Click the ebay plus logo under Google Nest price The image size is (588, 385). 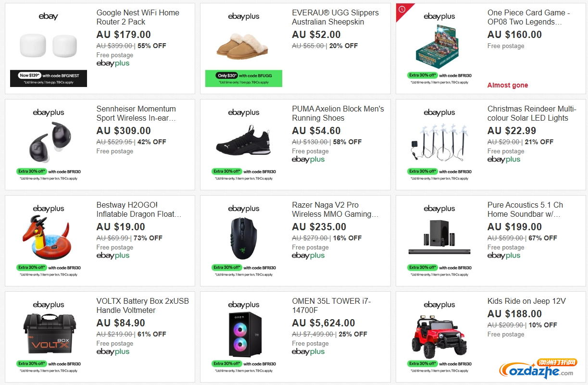(x=113, y=63)
